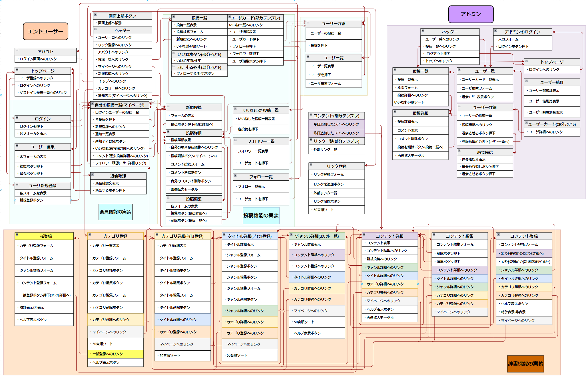Collapse the ユーザー編集 table
Screen dimensions: 588x378
[17, 145]
